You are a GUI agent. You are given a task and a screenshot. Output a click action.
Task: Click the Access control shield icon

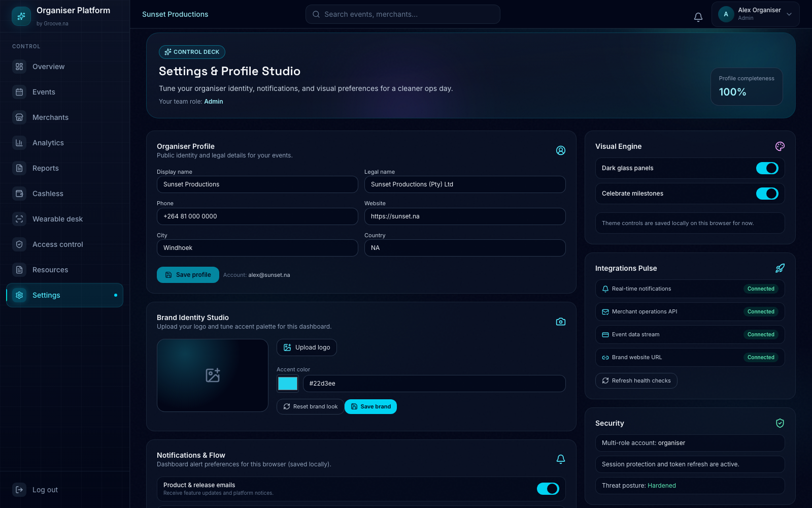coord(19,244)
